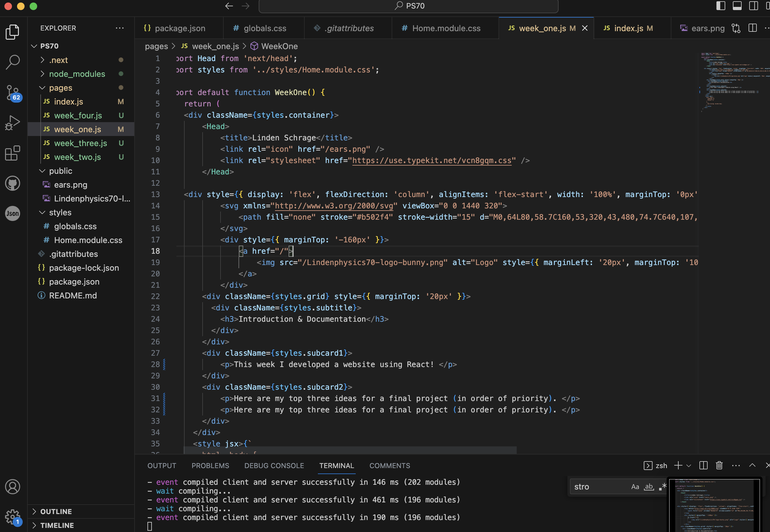Click the pages breadcrumb segment
The width and height of the screenshot is (770, 532).
157,46
